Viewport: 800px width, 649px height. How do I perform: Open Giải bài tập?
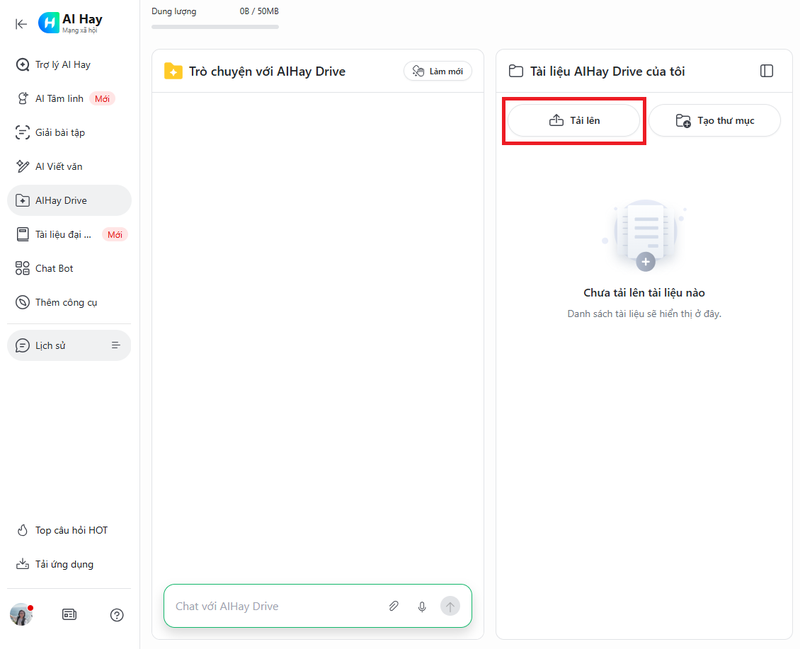pyautogui.click(x=69, y=133)
